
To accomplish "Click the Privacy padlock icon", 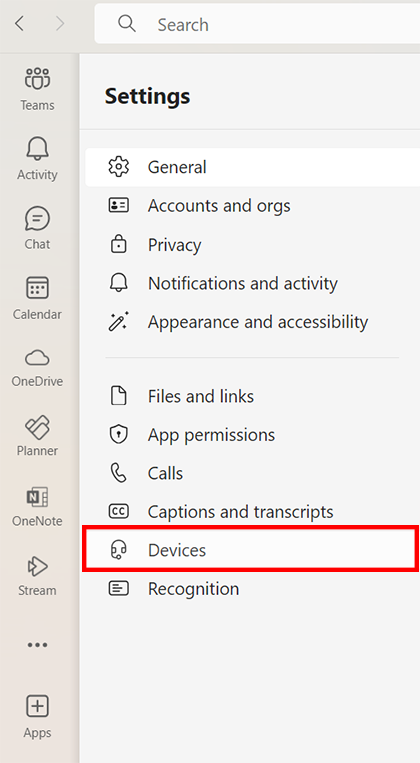I will pos(118,244).
